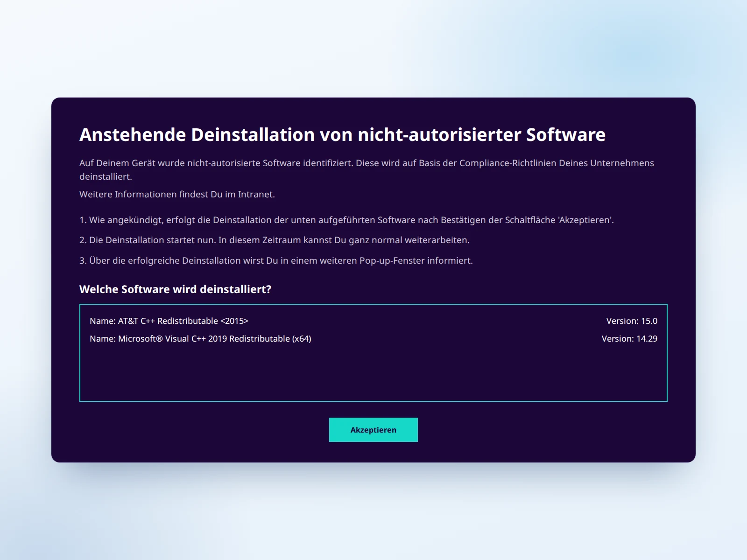Click the dialog title 'Anstehende Deinstallation von nicht-autorisierter Software'
Screen dimensions: 747x560
point(342,134)
